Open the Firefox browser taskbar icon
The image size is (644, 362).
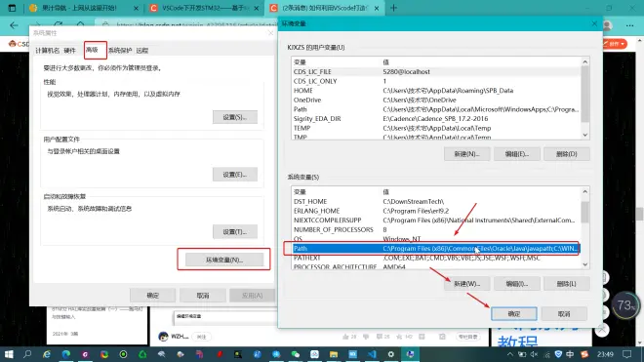point(104,354)
